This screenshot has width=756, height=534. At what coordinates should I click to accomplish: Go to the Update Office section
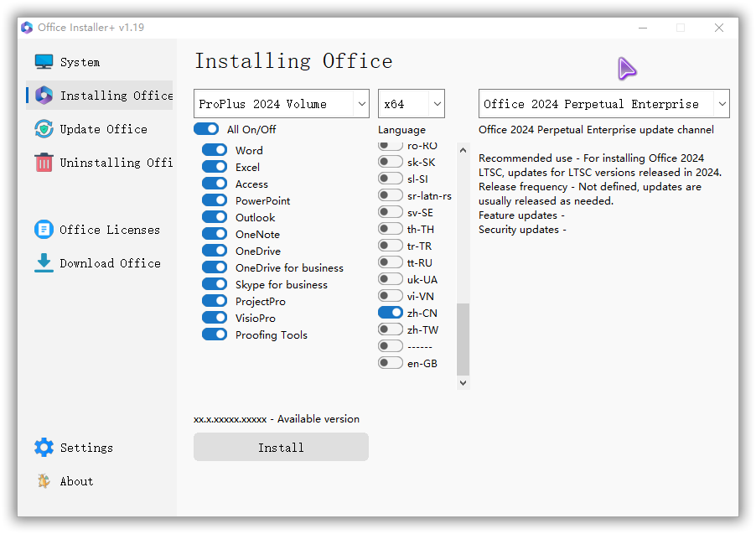coord(103,129)
